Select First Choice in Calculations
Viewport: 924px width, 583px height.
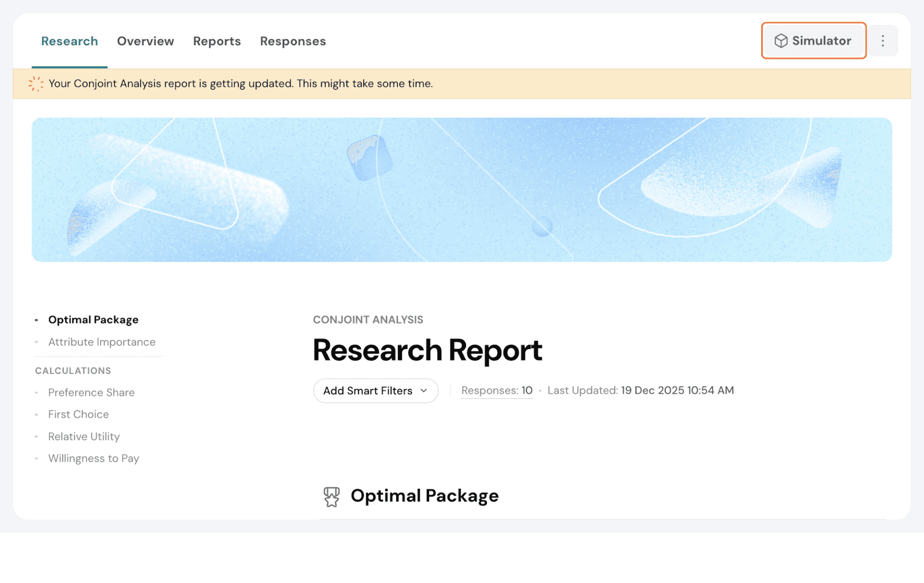(x=79, y=415)
